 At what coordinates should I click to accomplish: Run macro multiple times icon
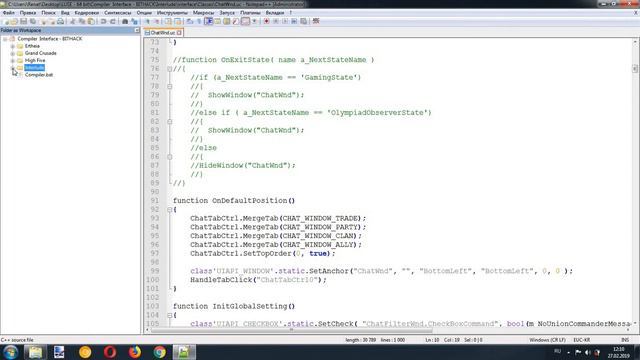[x=294, y=21]
